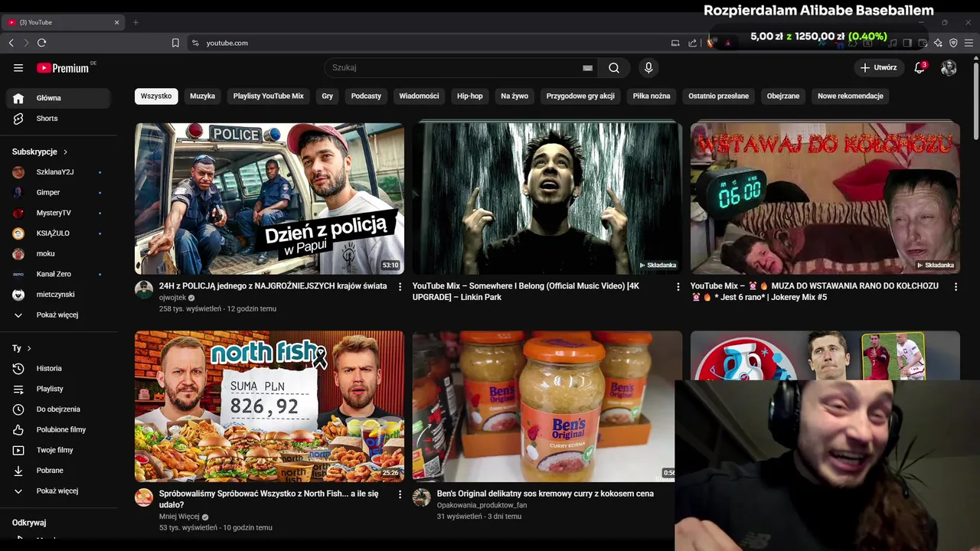Select the Gry filter chip
The image size is (980, 551).
pyautogui.click(x=328, y=96)
